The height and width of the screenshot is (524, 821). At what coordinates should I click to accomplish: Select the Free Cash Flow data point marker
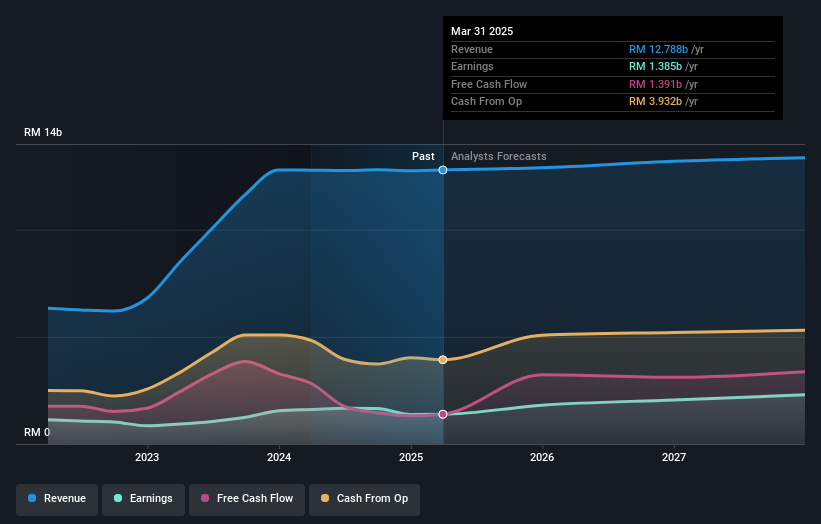pos(443,414)
